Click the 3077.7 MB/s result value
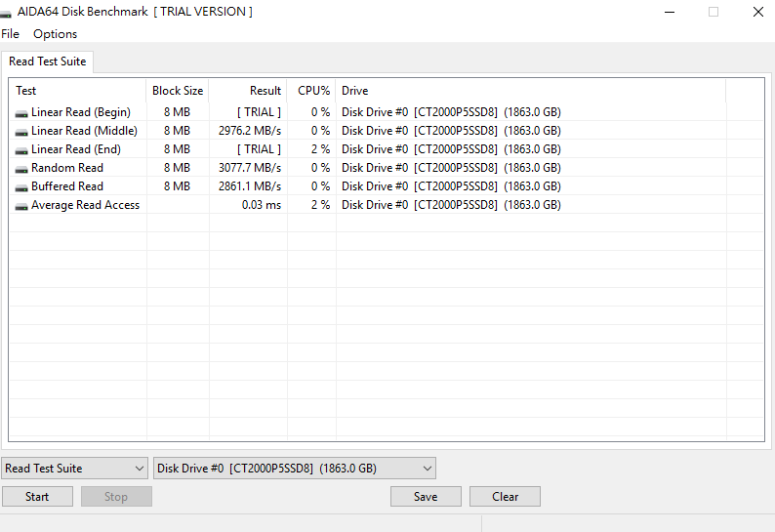 click(x=250, y=168)
